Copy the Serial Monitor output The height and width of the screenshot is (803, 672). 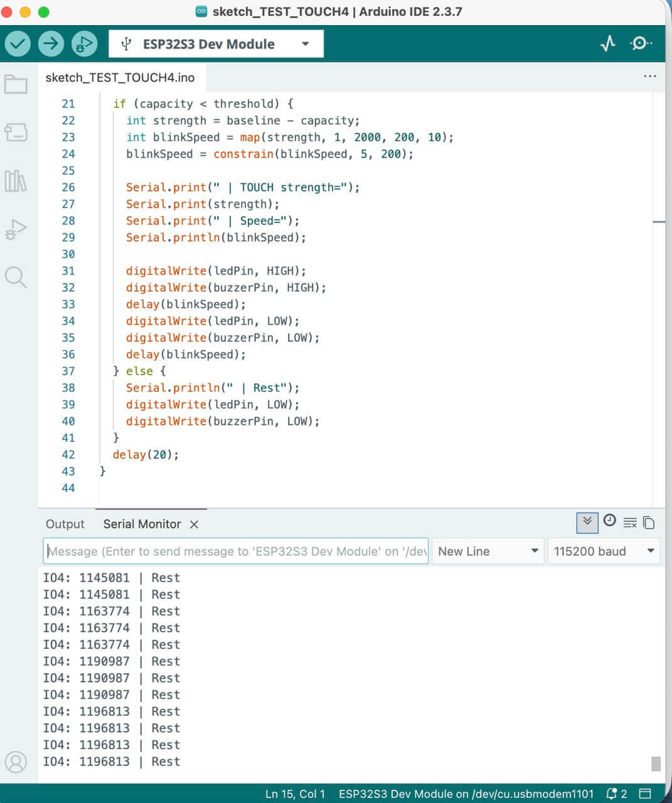(649, 523)
